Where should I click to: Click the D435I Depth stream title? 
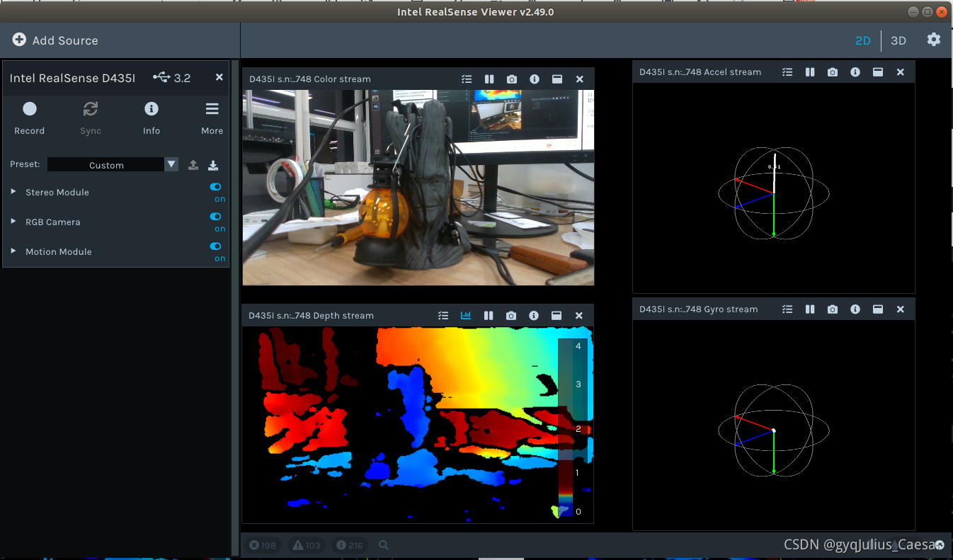pos(311,316)
